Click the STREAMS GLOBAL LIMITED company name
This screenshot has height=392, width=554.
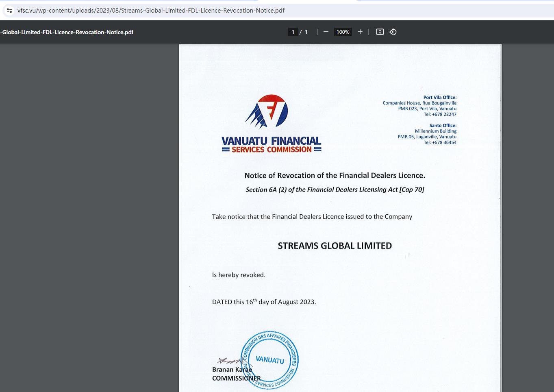(x=335, y=246)
